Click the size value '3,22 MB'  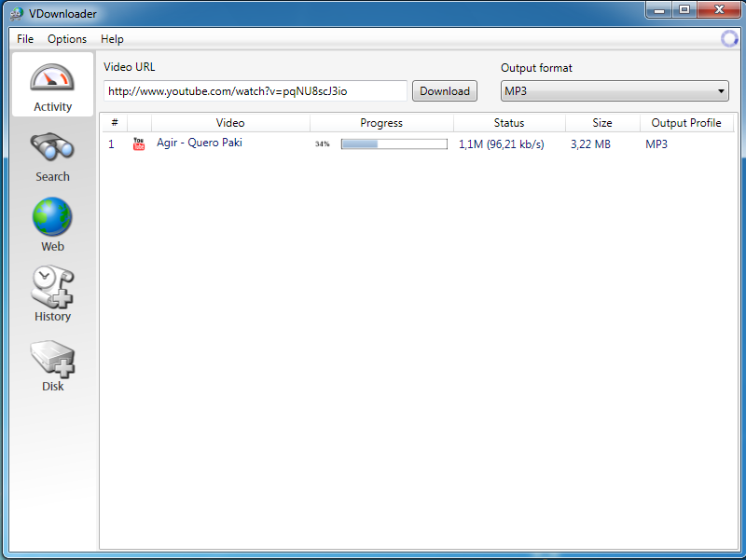coord(590,144)
